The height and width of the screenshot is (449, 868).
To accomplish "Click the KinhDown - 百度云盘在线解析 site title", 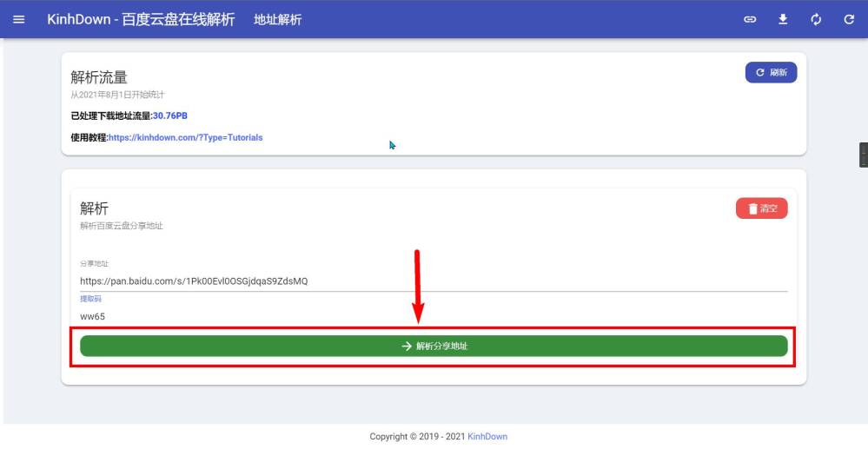I will click(x=141, y=19).
